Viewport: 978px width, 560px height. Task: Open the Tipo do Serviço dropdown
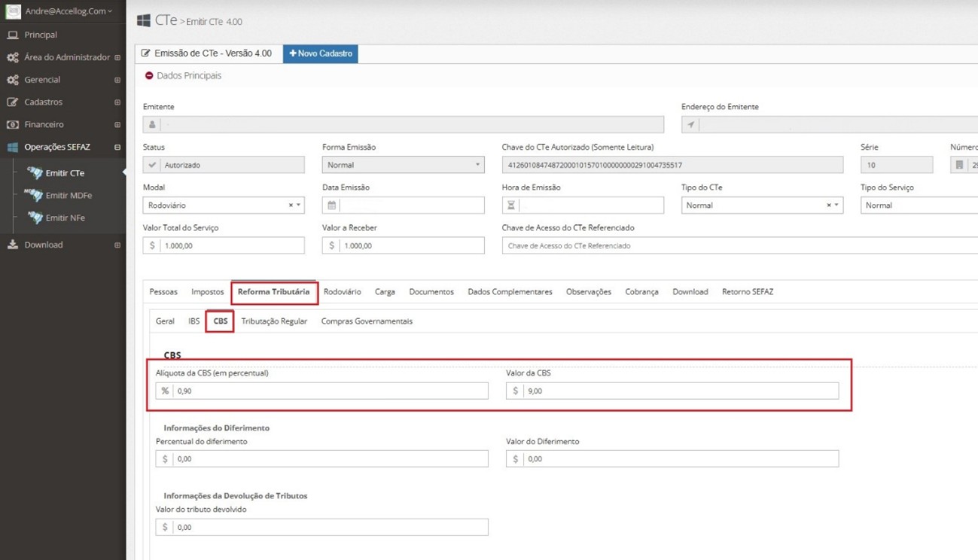click(919, 205)
